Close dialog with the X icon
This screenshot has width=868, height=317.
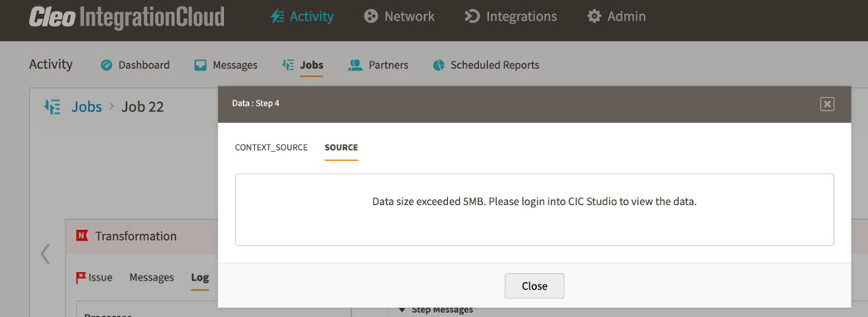[x=827, y=104]
